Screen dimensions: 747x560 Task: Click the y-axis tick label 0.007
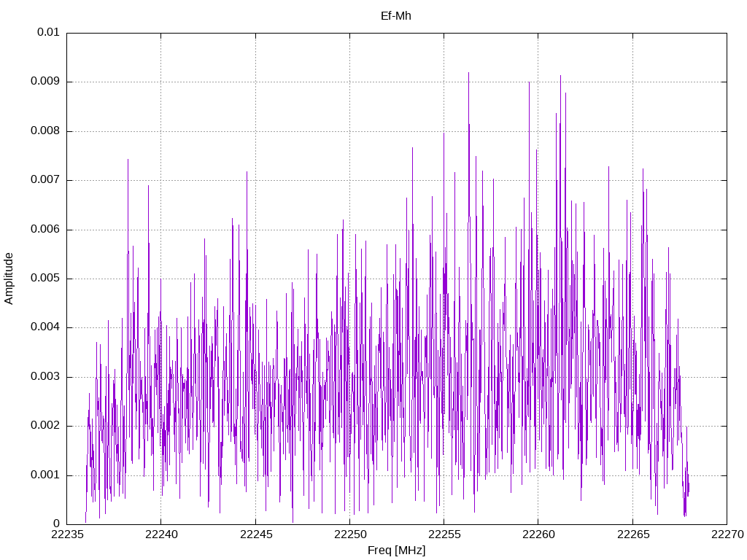click(46, 180)
